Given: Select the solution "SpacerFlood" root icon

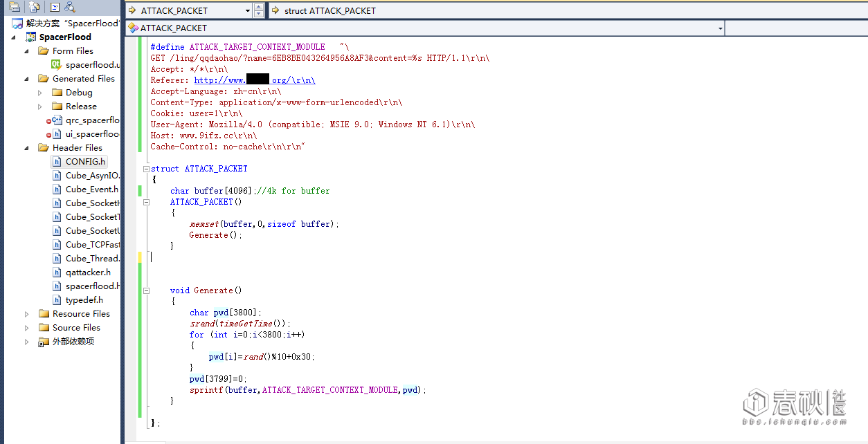Looking at the screenshot, I should 17,23.
